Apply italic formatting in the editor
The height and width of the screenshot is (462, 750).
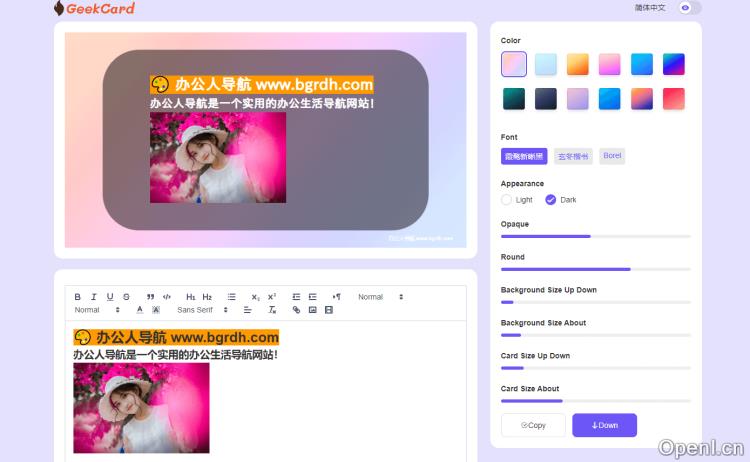(94, 297)
